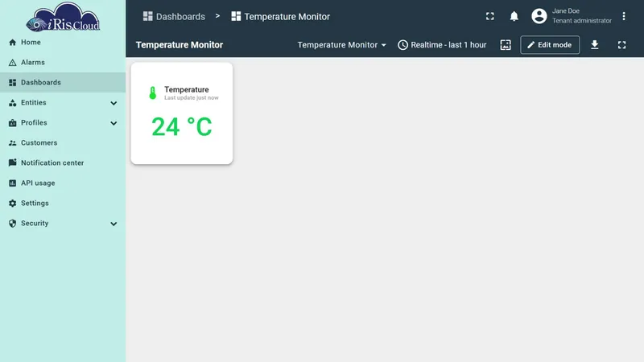Click the API usage chart icon

click(x=13, y=183)
